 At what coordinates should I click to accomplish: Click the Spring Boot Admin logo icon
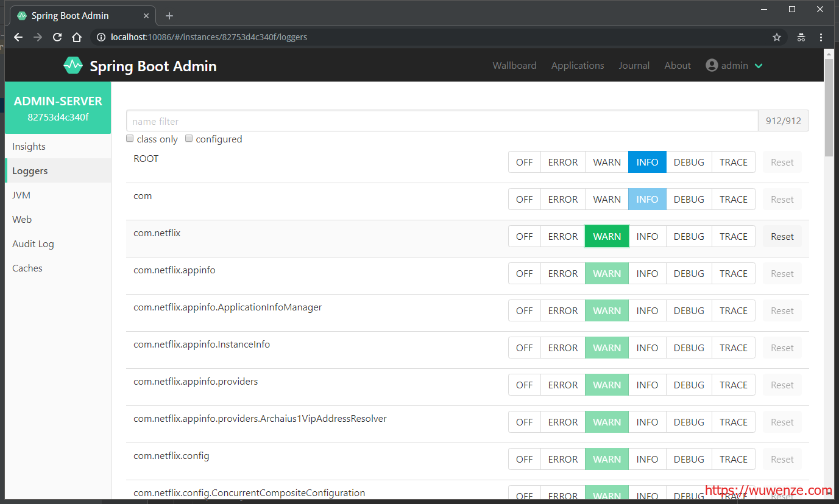pos(73,65)
